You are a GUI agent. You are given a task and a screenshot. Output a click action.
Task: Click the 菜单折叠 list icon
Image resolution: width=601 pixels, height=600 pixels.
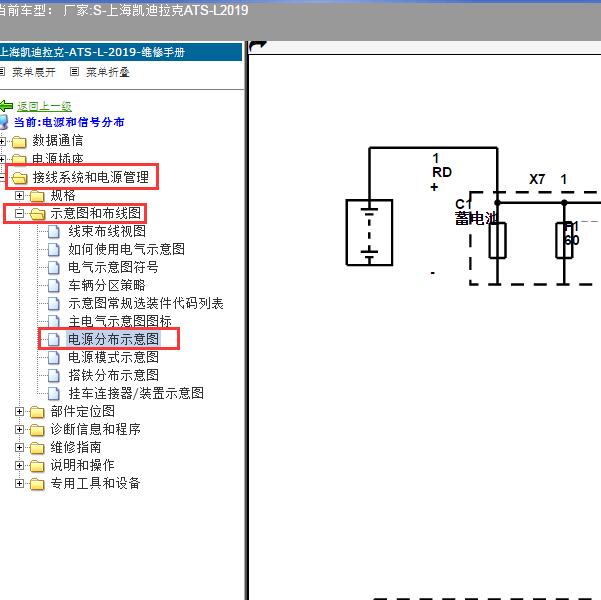pyautogui.click(x=74, y=72)
